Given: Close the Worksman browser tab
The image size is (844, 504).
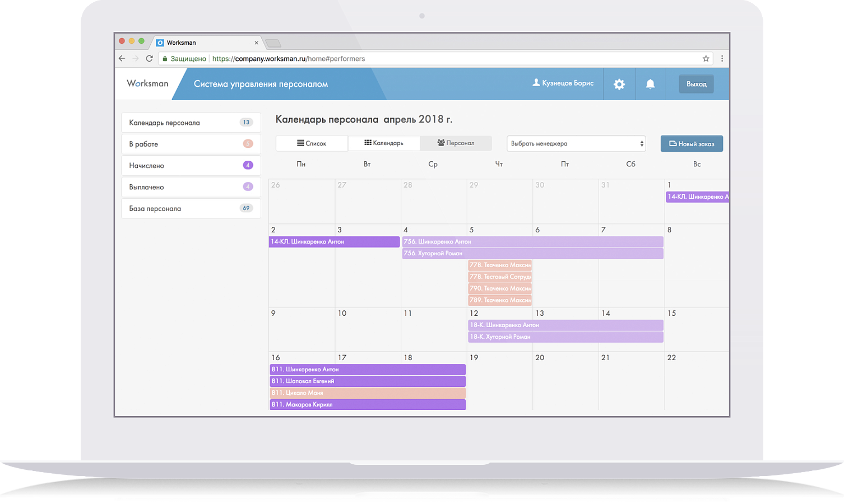Looking at the screenshot, I should (x=257, y=43).
